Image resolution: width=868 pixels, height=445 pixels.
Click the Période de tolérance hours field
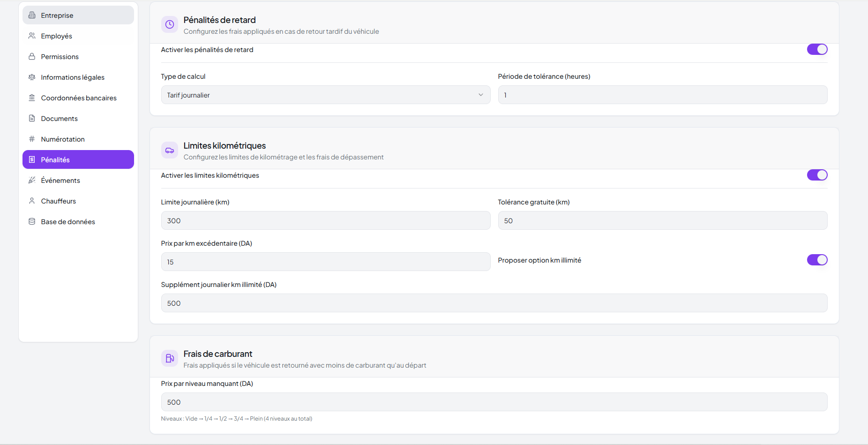click(662, 95)
